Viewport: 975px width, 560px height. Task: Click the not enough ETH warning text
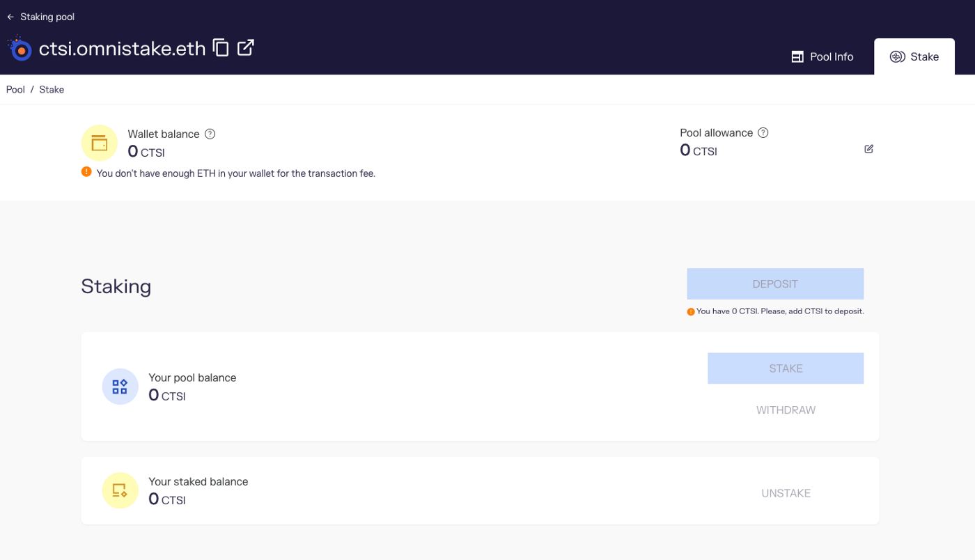[x=236, y=173]
